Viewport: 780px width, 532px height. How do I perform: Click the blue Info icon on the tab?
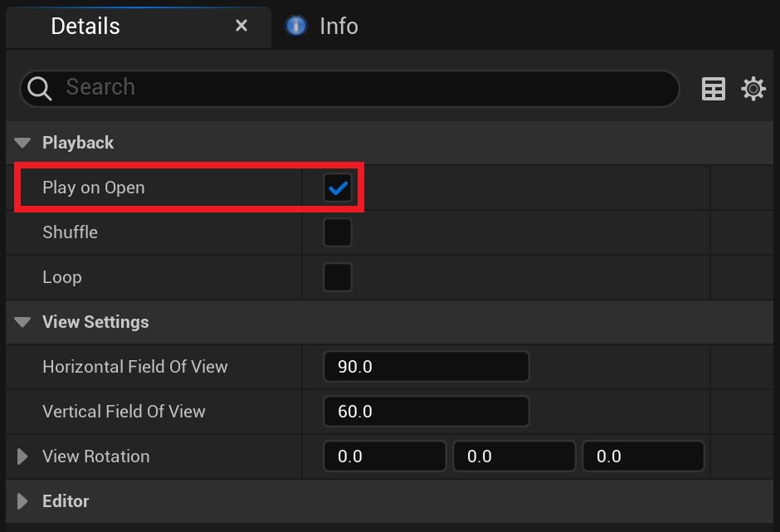coord(295,26)
